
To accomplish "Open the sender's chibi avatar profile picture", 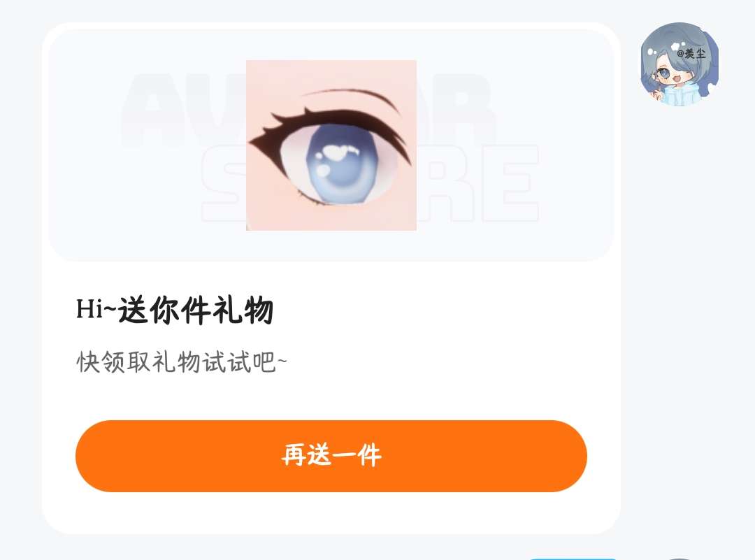I will (679, 64).
